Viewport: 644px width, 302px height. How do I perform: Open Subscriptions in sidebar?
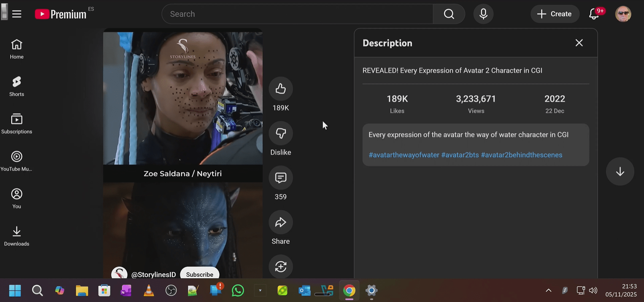click(x=17, y=123)
